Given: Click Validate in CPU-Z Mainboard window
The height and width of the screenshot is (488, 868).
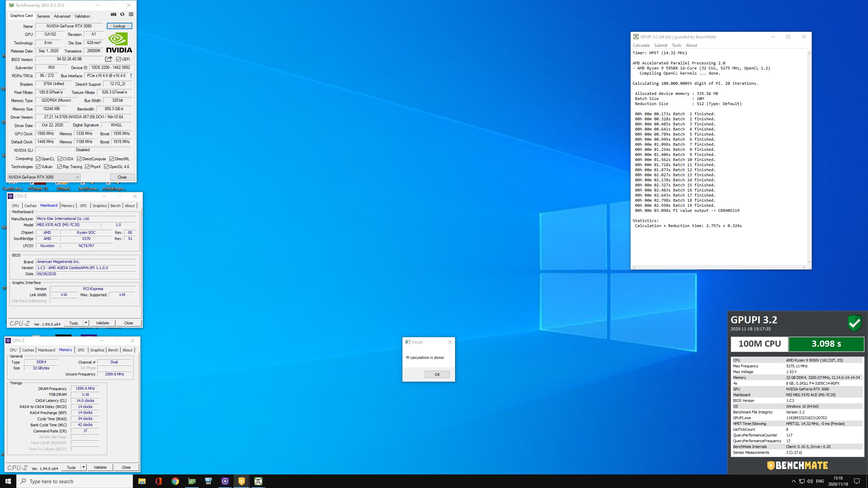Looking at the screenshot, I should (102, 323).
